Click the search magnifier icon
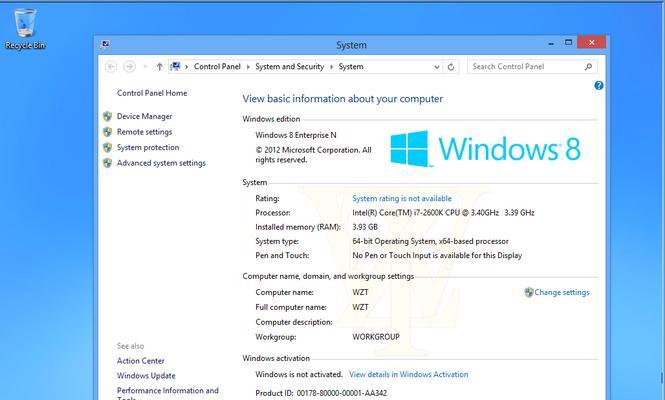Screen dimensions: 665x400 point(588,67)
